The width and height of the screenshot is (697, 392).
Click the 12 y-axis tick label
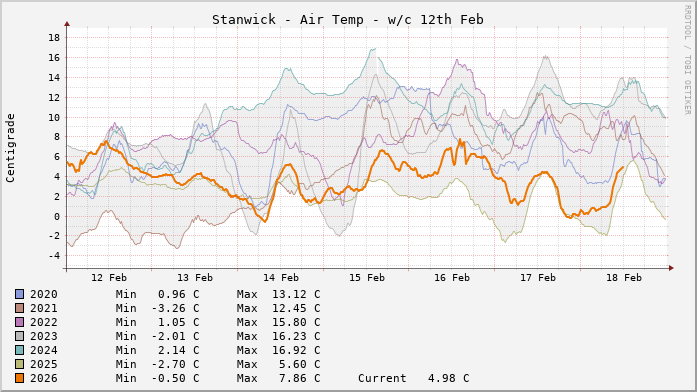pyautogui.click(x=54, y=98)
